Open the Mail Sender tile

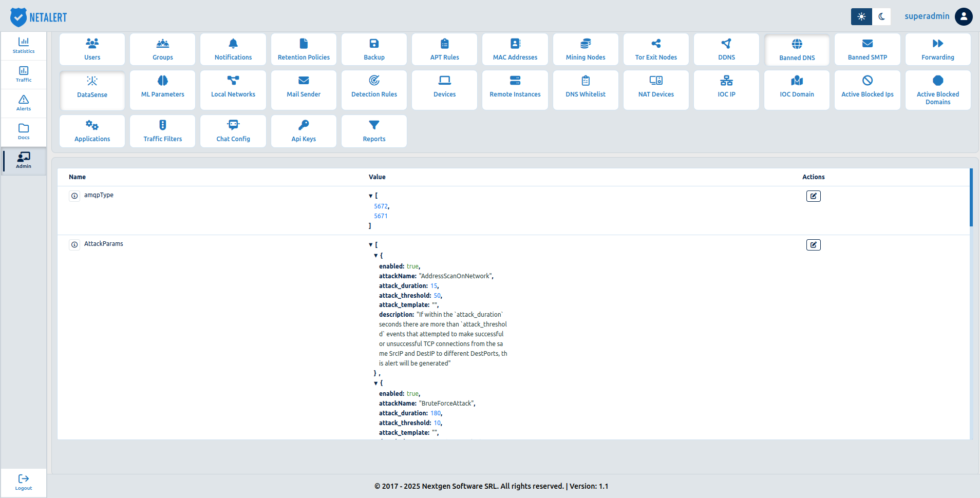tap(304, 90)
